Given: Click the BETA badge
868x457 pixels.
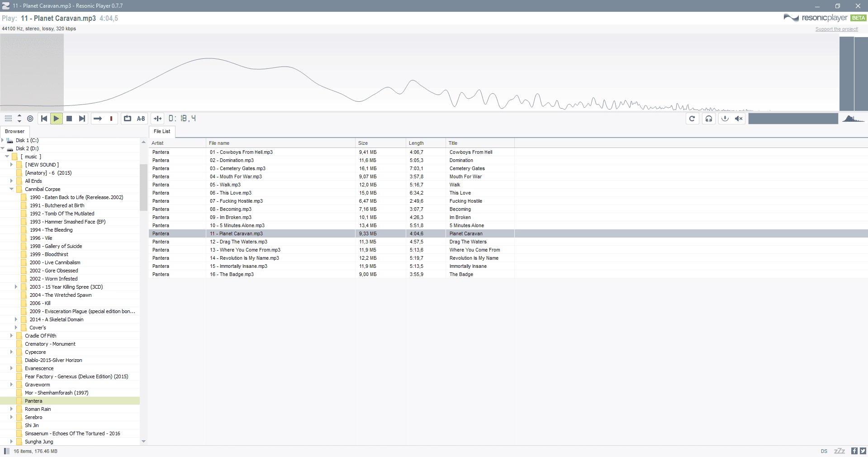Looking at the screenshot, I should click(x=858, y=18).
